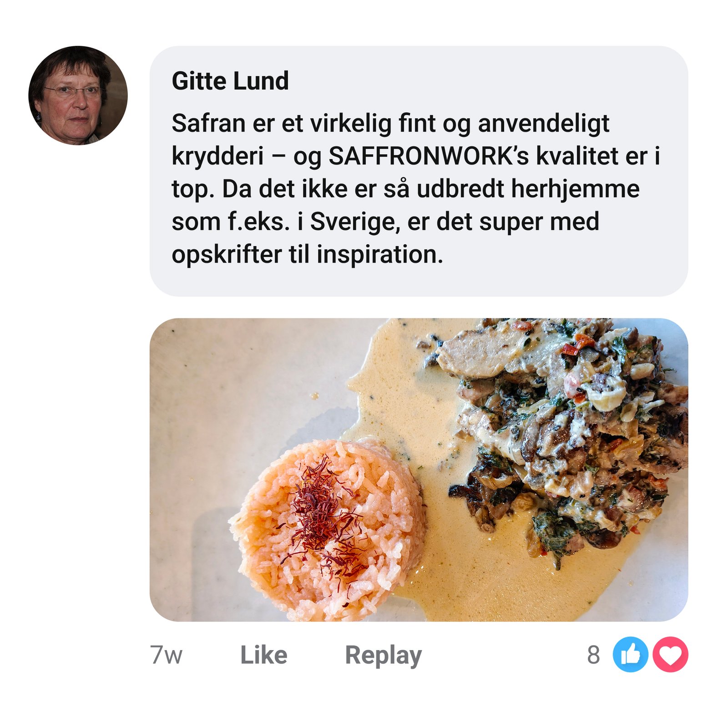Viewport: 728px width, 728px height.
Task: Click the word opskrifter in comment
Action: 227,254
